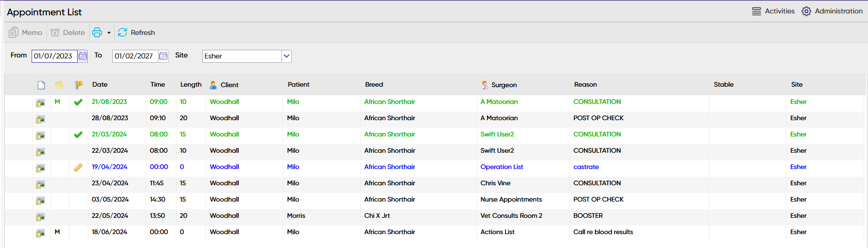Viewport: 868px width, 248px height.
Task: Click the Memo toolbar icon
Action: pyautogui.click(x=13, y=33)
